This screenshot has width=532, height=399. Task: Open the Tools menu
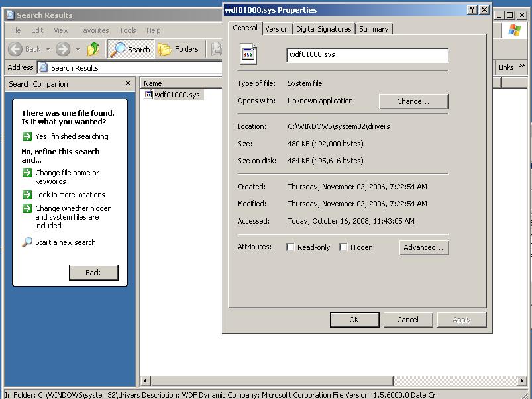point(128,30)
